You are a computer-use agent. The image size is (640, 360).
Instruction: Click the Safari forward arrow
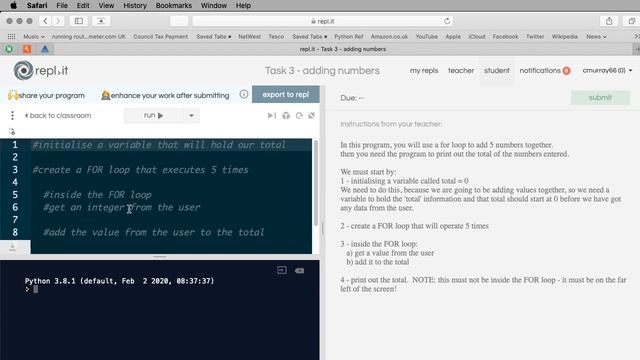pyautogui.click(x=58, y=21)
